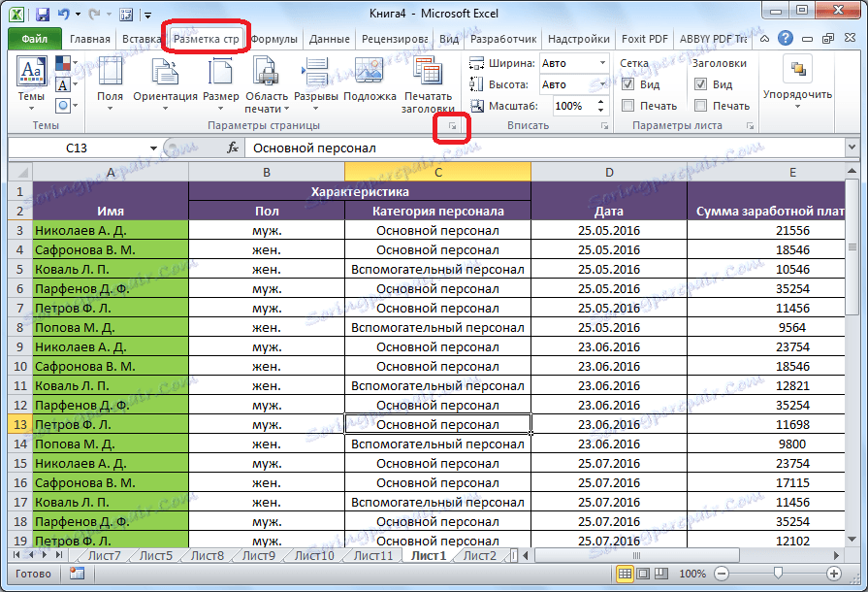Screen dimensions: 868x592
Task: Expand the Width (Ширина) dropdown
Action: pyautogui.click(x=601, y=63)
